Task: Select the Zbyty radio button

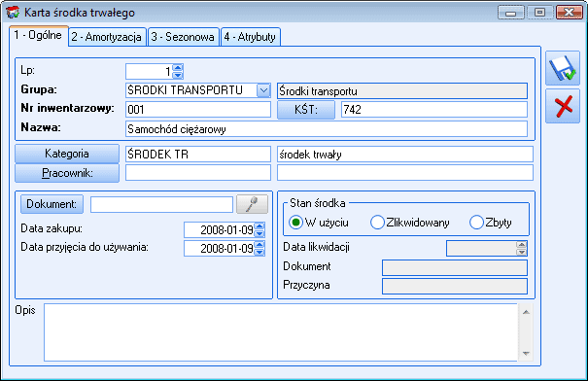Action: tap(476, 223)
